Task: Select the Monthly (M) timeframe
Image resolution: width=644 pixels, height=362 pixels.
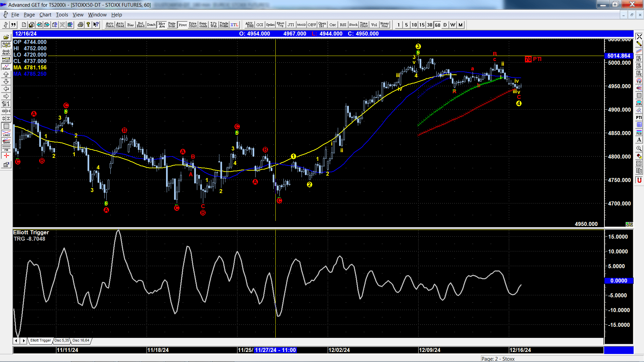Action: point(461,25)
